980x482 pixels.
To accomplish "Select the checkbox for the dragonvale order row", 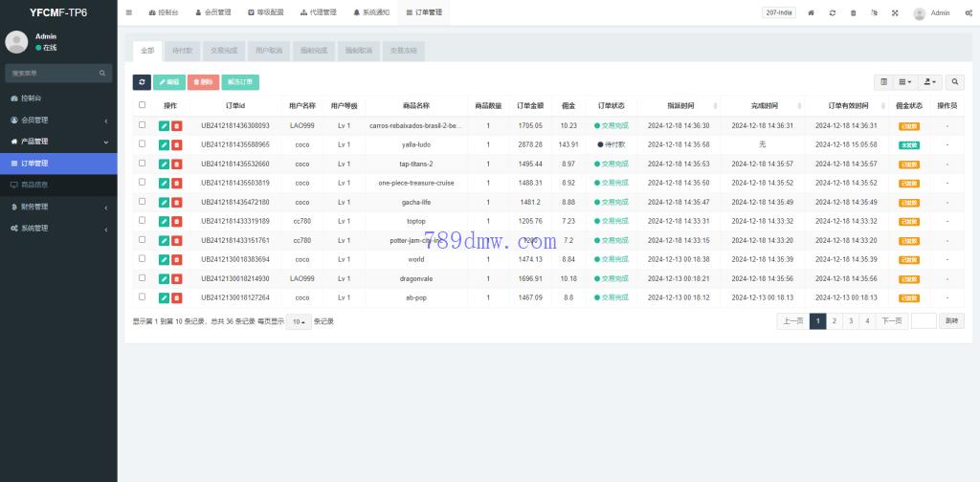I will 143,278.
